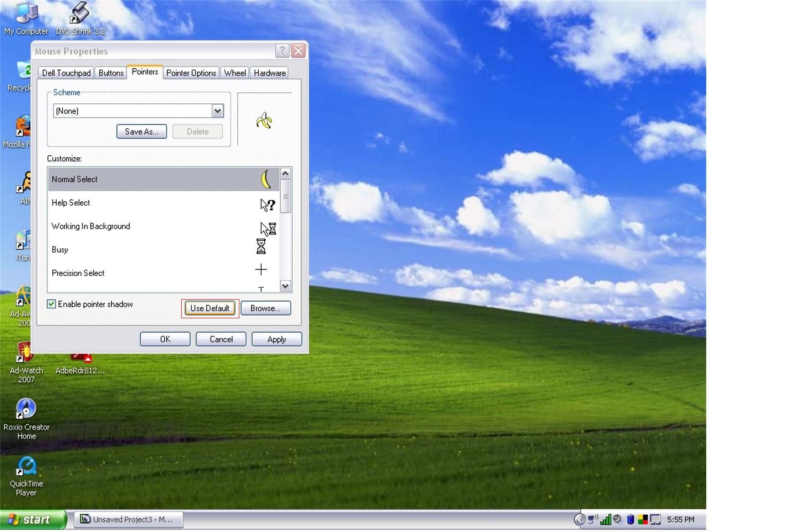Collapse the tray icons with the chevron arrow
798x532 pixels.
[580, 520]
